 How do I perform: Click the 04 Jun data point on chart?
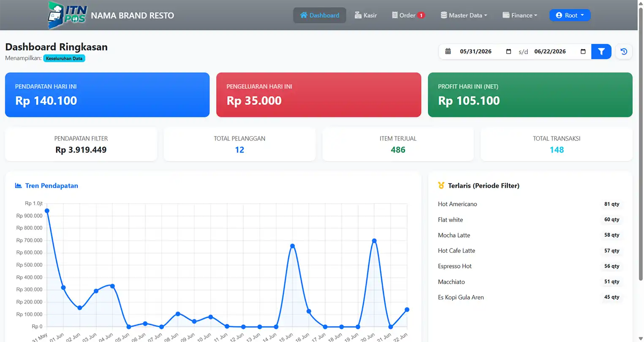[112, 286]
